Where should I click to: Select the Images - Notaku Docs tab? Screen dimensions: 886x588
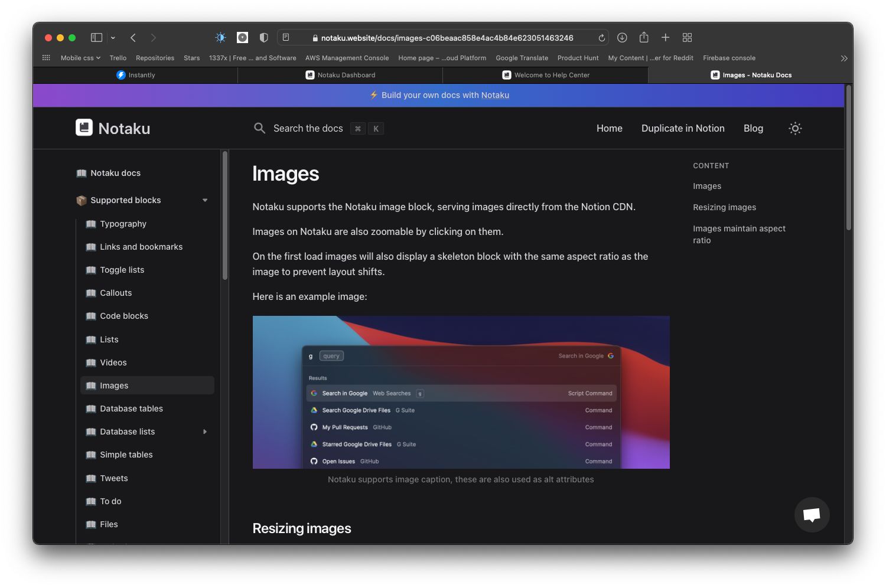click(750, 75)
